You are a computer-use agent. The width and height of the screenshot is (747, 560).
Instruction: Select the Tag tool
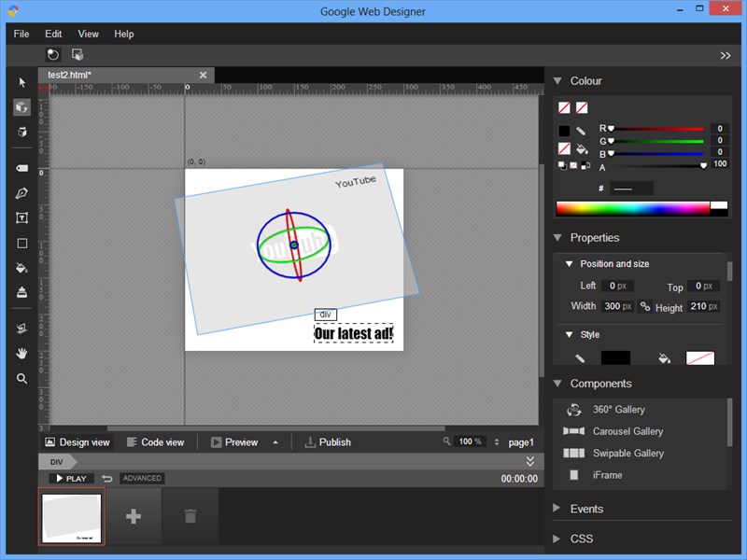coord(21,168)
